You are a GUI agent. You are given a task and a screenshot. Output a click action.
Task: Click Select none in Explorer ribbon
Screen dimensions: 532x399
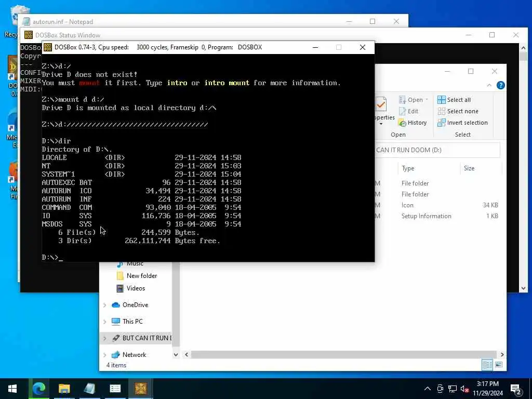tap(458, 111)
